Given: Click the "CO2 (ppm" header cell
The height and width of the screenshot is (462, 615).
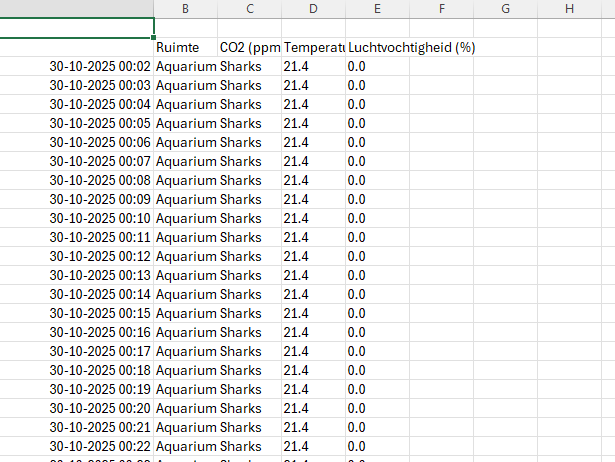Looking at the screenshot, I should [249, 47].
